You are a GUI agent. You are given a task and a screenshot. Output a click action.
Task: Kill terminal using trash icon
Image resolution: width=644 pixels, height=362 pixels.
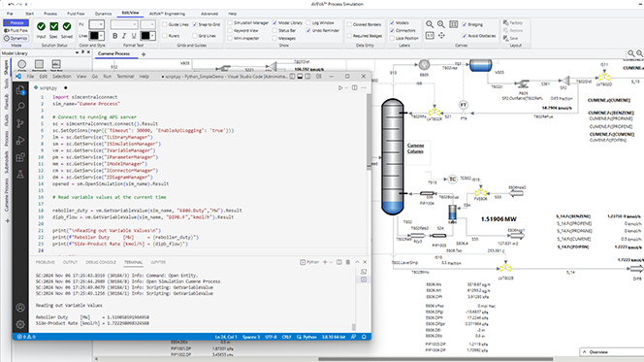(348, 262)
